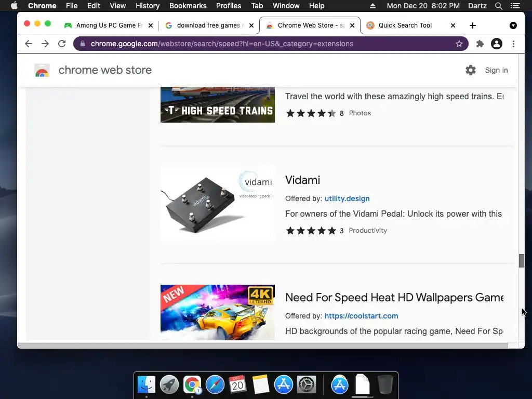Image resolution: width=532 pixels, height=399 pixels.
Task: Open the History menu
Action: point(147,6)
